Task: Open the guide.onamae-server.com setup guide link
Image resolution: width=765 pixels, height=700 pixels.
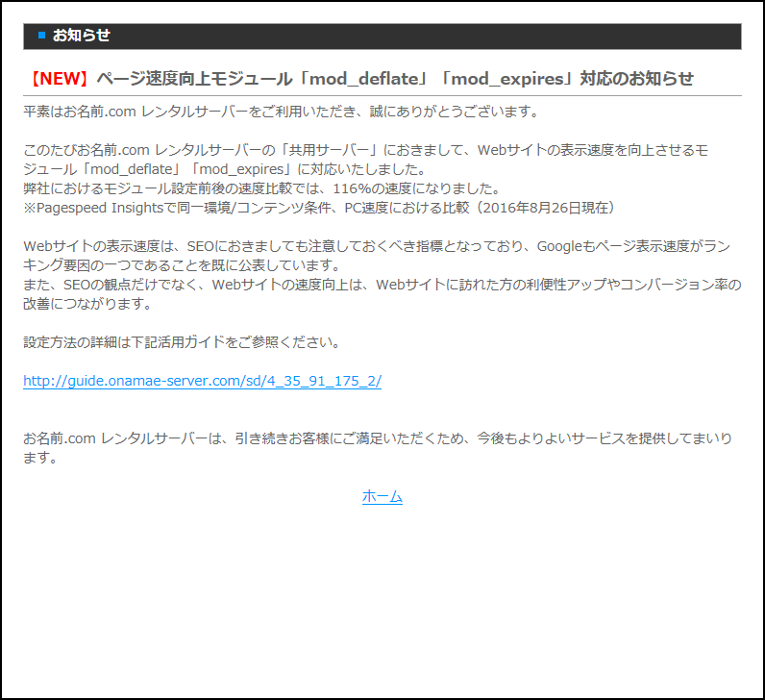Action: 202,381
